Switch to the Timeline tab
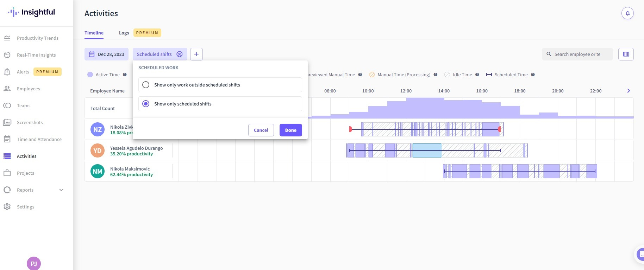This screenshot has width=644, height=270. (x=94, y=33)
